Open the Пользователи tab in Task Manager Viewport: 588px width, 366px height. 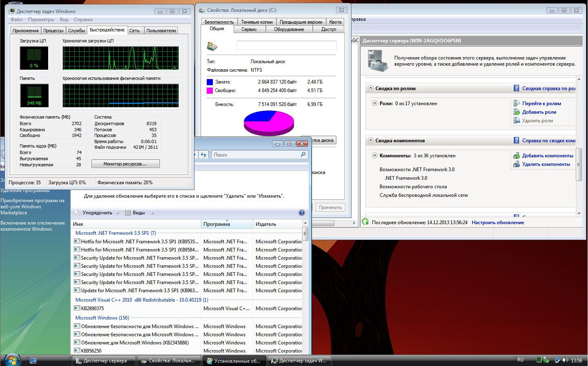pyautogui.click(x=161, y=31)
